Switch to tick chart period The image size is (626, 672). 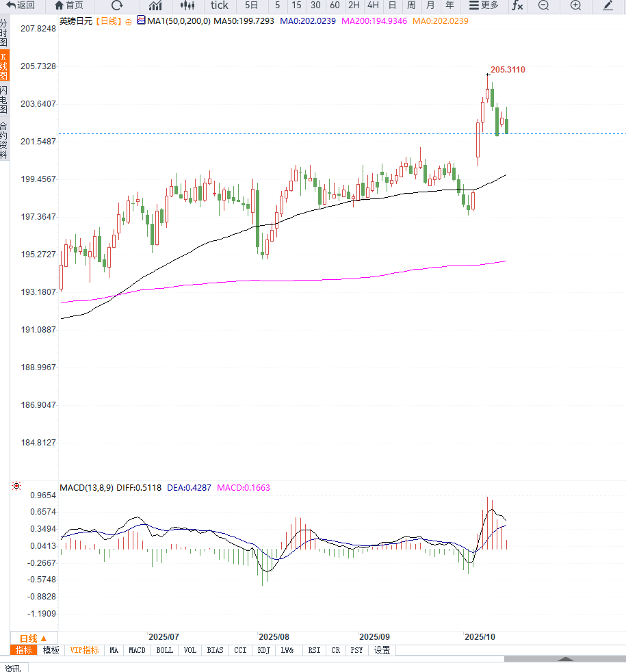coord(220,5)
